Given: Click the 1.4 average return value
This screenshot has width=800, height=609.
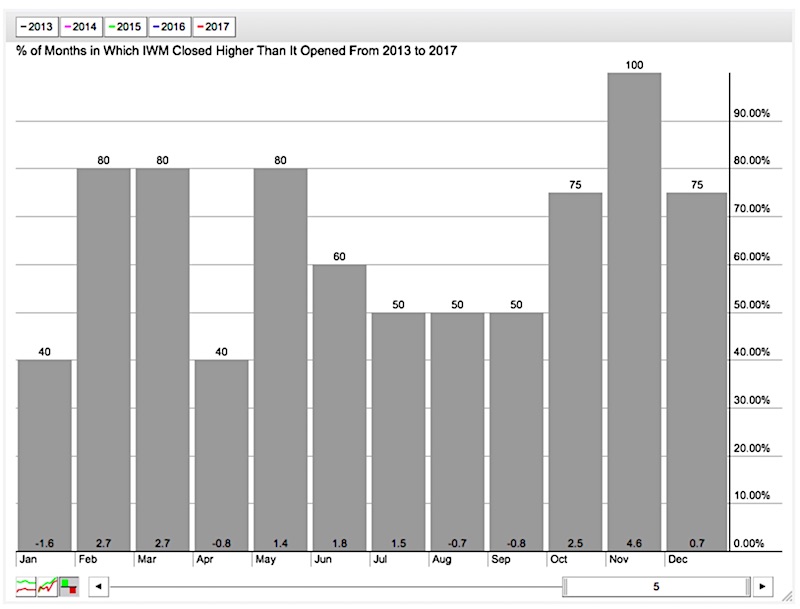Looking at the screenshot, I should (x=281, y=543).
